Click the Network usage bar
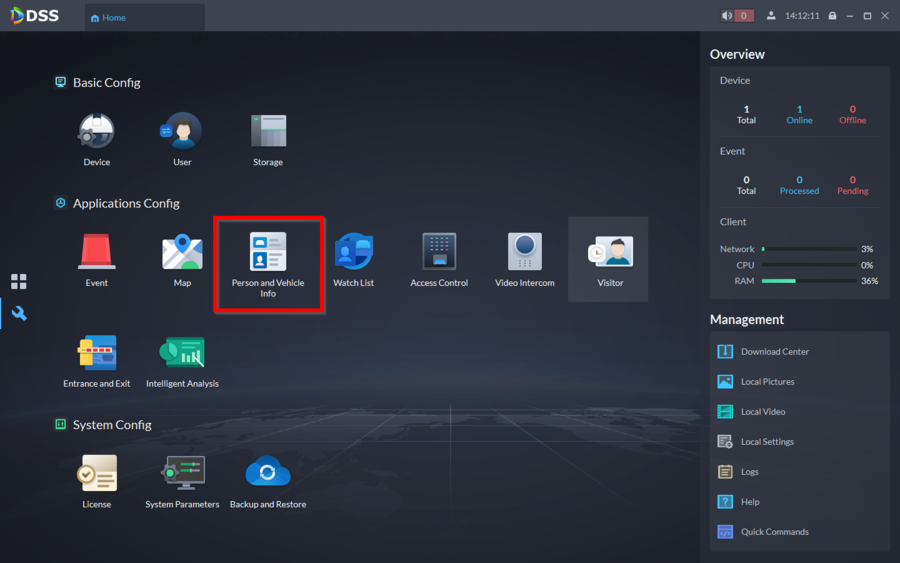Screen dimensions: 900x563 tap(809, 249)
